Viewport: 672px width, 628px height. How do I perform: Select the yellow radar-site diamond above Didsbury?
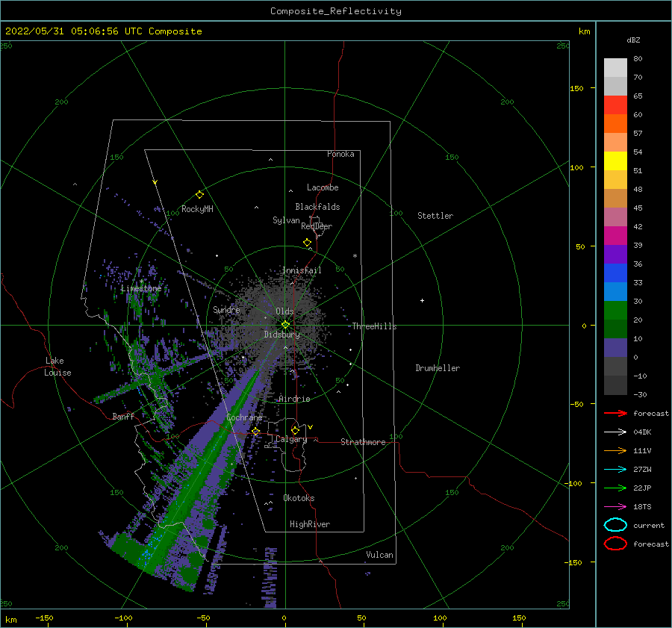pyautogui.click(x=285, y=325)
